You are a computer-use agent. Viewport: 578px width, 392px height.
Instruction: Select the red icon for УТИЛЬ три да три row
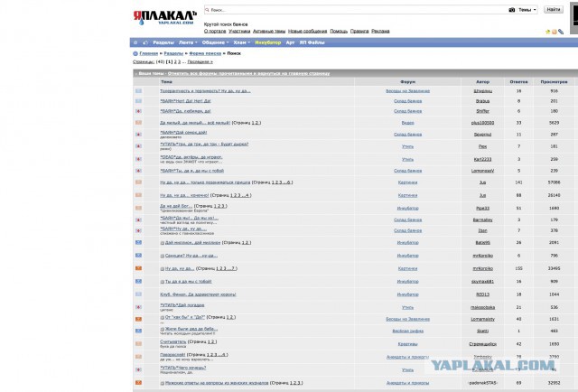click(138, 146)
